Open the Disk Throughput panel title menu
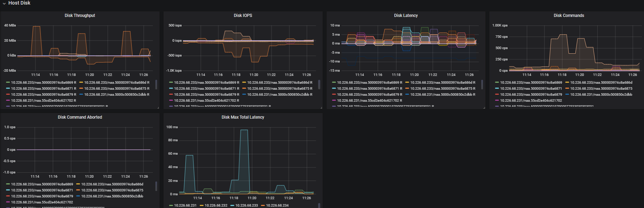The width and height of the screenshot is (644, 208). pyautogui.click(x=80, y=16)
